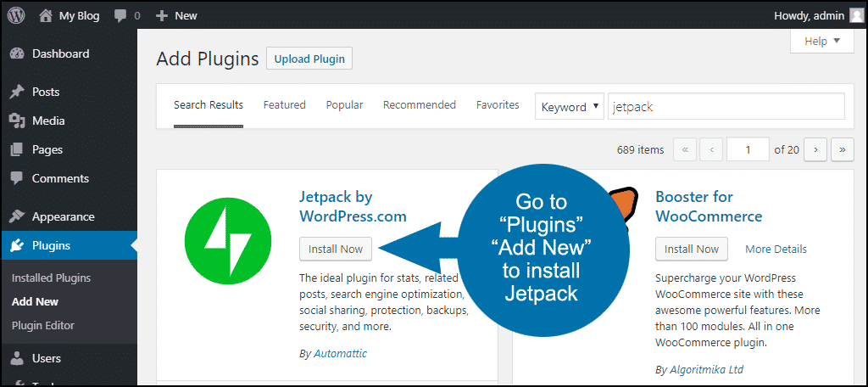
Task: Go to last results page
Action: click(843, 149)
